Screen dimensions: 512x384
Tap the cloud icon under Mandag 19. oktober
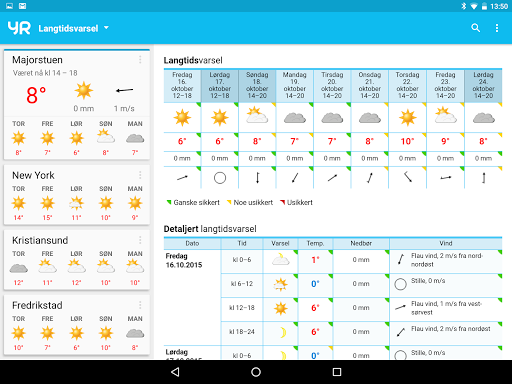tap(295, 118)
